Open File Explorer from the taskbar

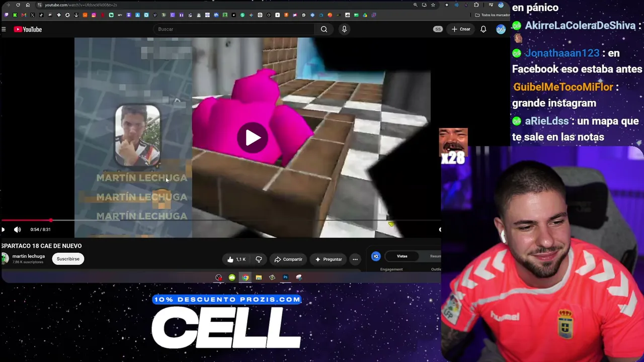(259, 278)
